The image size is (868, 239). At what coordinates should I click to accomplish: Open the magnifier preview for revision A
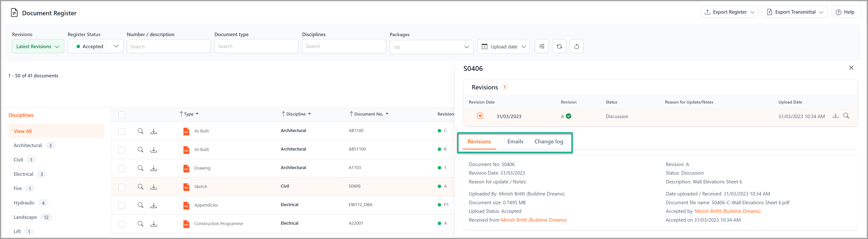847,116
